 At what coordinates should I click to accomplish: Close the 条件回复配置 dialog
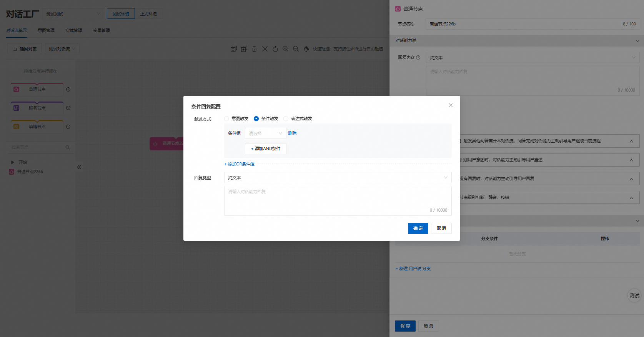click(x=451, y=105)
